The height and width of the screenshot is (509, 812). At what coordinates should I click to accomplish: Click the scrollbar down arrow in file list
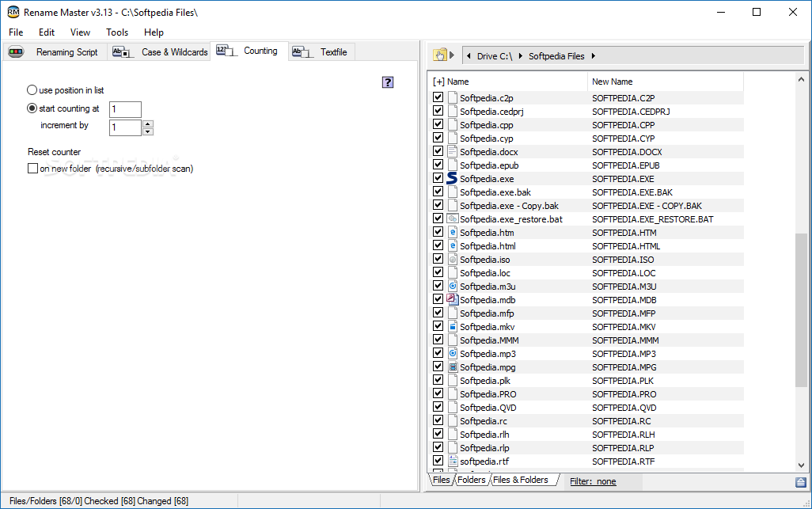[801, 465]
